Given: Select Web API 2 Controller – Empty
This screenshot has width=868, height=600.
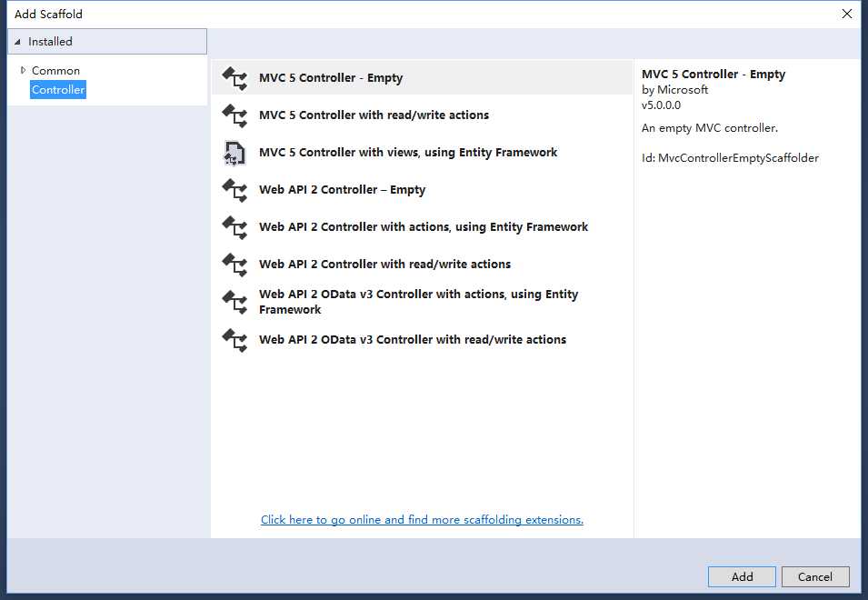Looking at the screenshot, I should (422, 190).
